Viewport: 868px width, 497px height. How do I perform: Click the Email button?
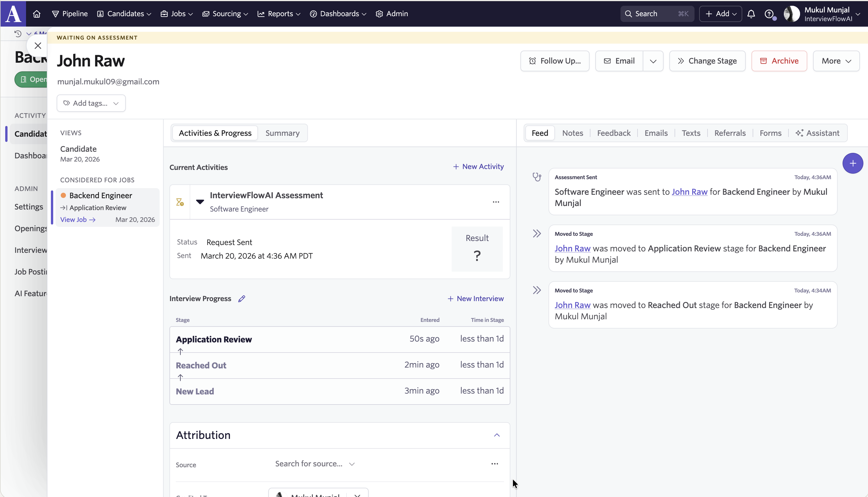point(619,61)
